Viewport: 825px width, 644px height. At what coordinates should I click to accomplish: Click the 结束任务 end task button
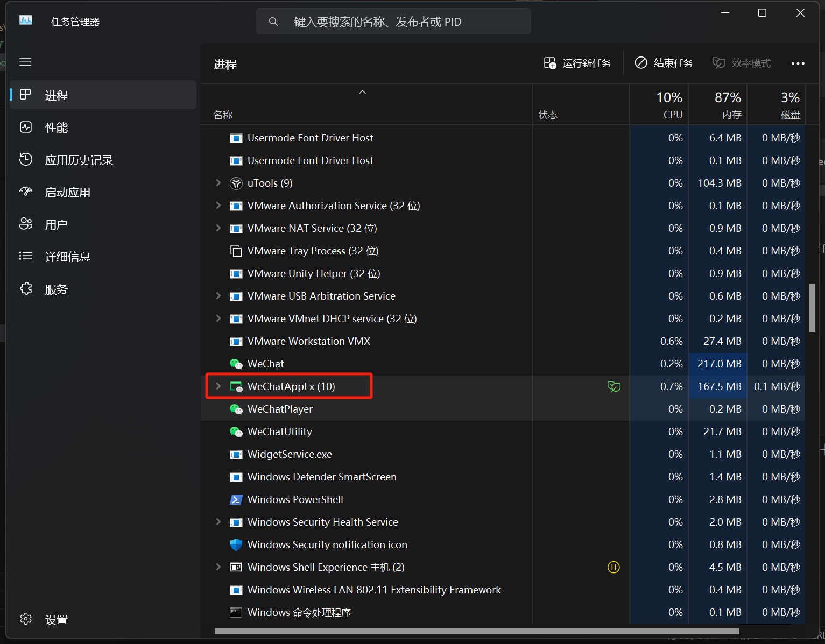[x=664, y=63]
